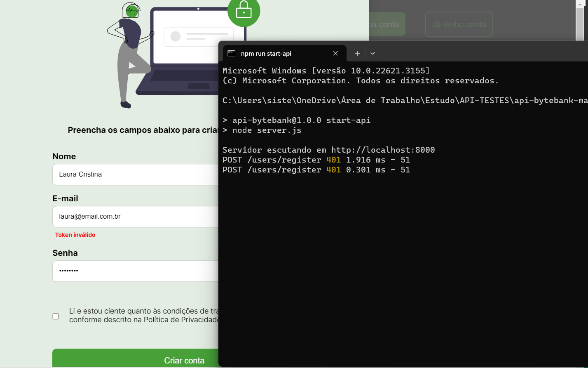588x368 pixels.
Task: Click the E-mail field label
Action: [x=65, y=198]
